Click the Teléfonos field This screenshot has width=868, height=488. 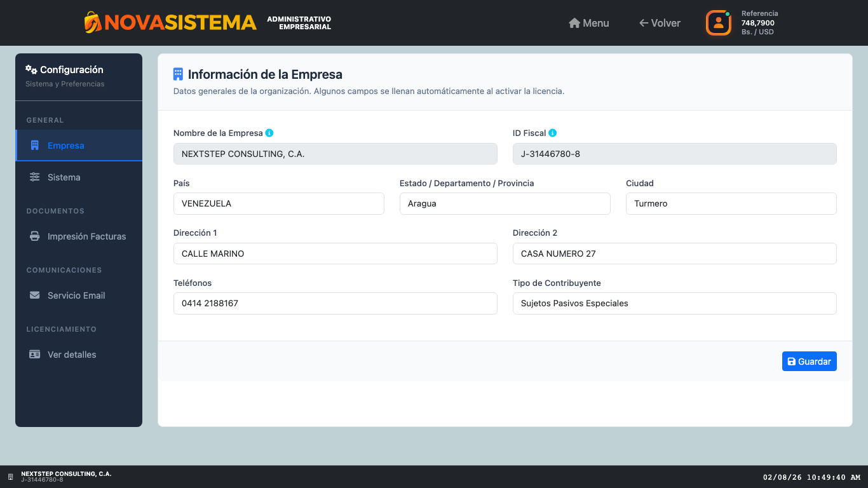[x=336, y=303]
